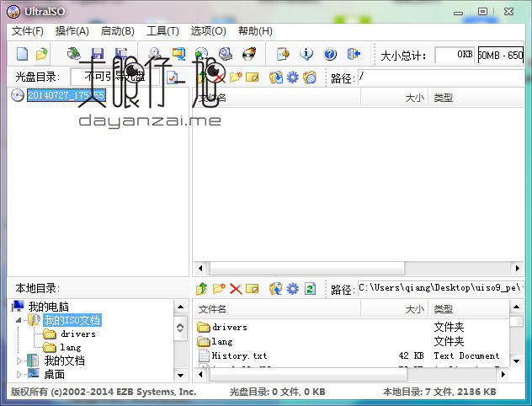This screenshot has height=406, width=532.
Task: Click the Save As toolbar icon
Action: coord(120,54)
